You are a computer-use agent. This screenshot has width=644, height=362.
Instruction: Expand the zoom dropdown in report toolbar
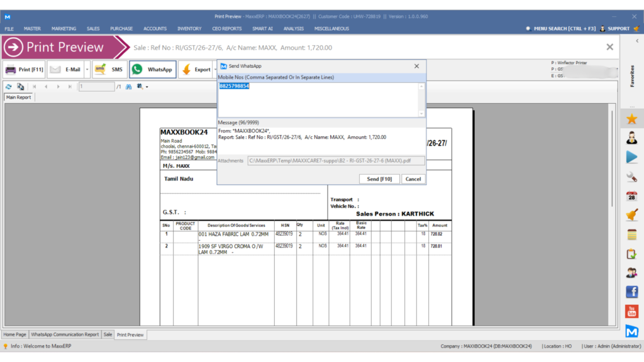[x=147, y=87]
